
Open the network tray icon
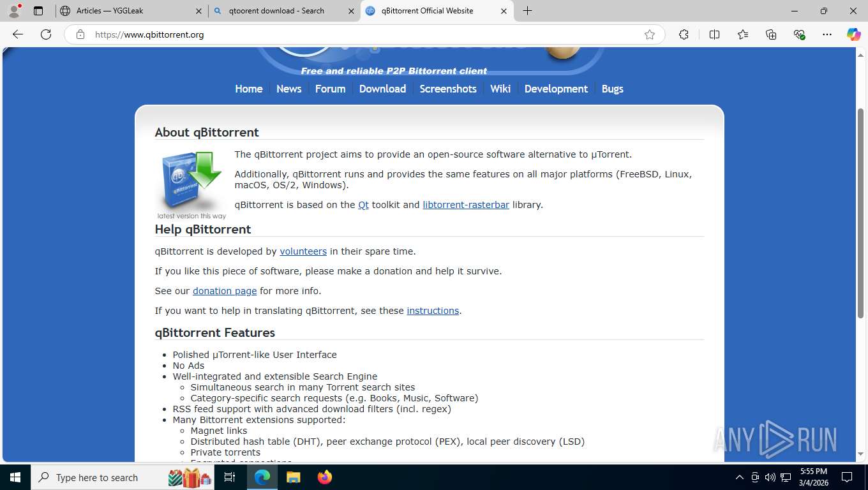click(786, 477)
